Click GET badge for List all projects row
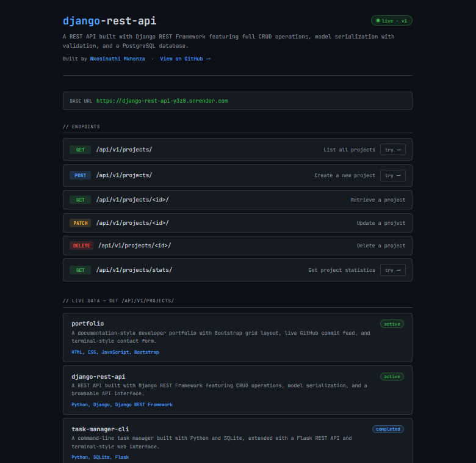Viewport: 476px width, 463px height. (80, 150)
